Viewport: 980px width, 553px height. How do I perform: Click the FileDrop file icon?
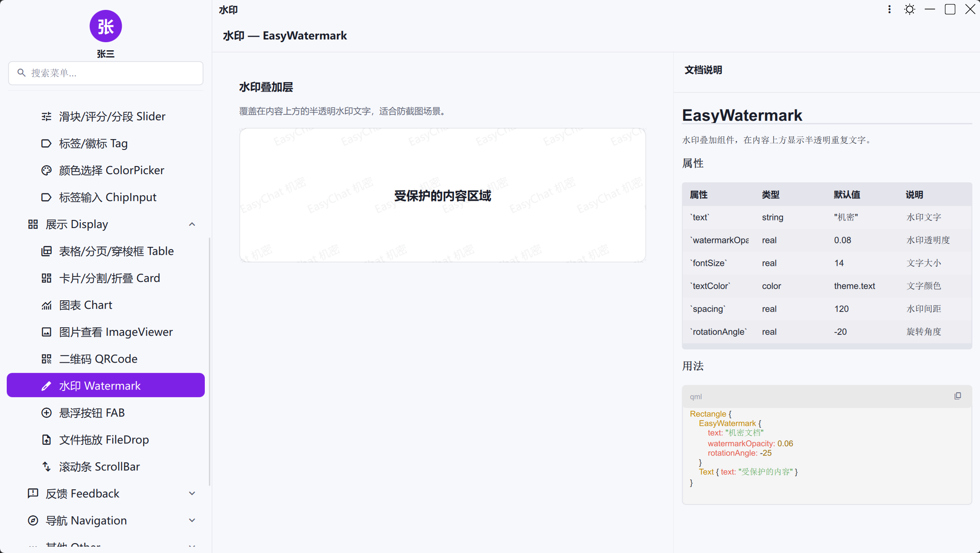tap(46, 440)
